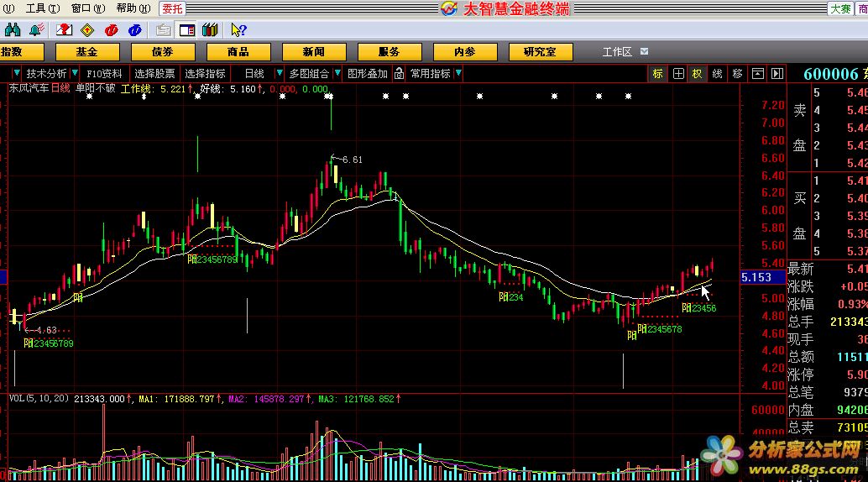This screenshot has width=868, height=482.
Task: Toggle the side info panel layout icon
Action: (x=186, y=30)
